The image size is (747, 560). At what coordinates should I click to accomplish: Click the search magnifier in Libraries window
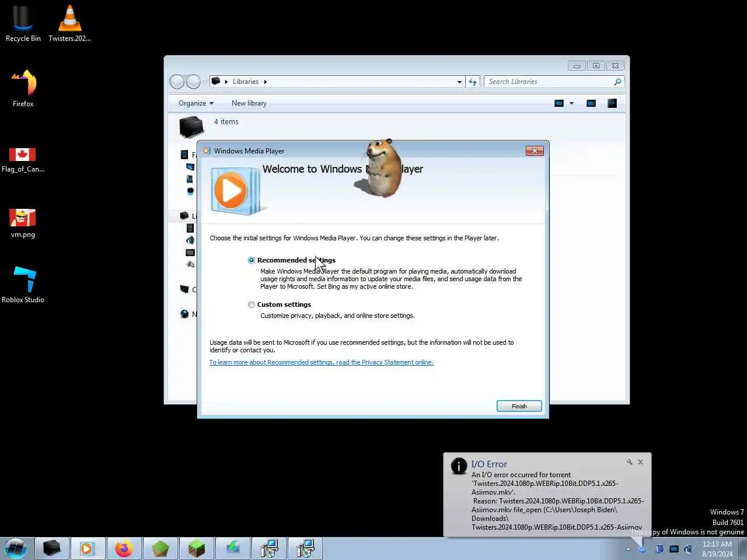coord(617,82)
